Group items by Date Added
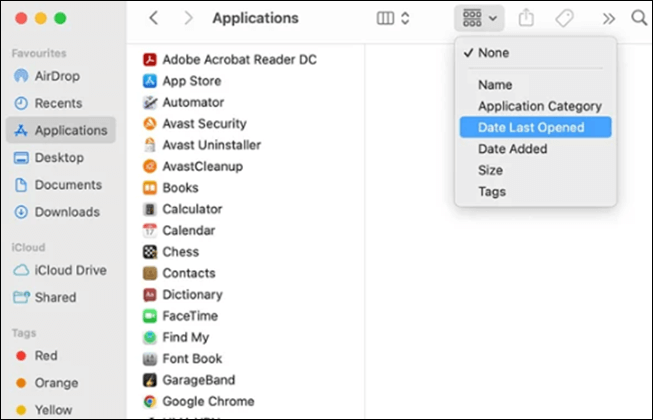The height and width of the screenshot is (420, 653). click(x=536, y=149)
